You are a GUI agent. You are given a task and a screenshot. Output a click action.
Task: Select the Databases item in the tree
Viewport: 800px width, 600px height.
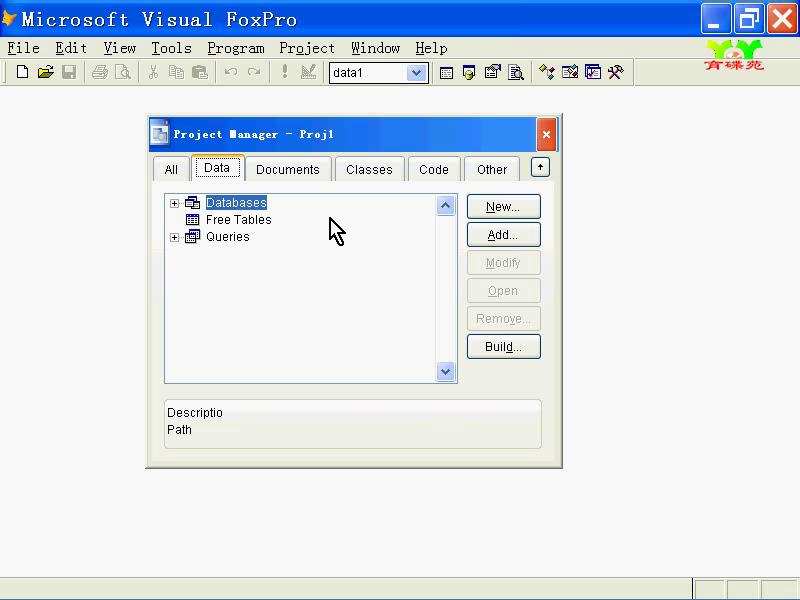pyautogui.click(x=236, y=203)
